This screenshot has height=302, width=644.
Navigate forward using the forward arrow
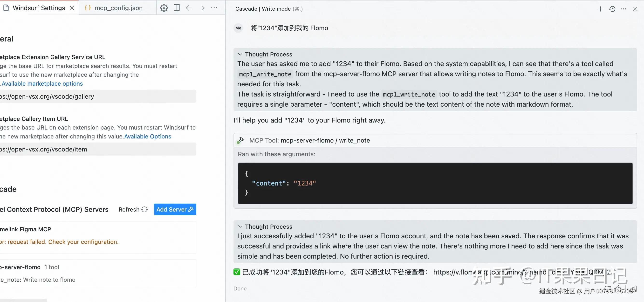[x=201, y=8]
